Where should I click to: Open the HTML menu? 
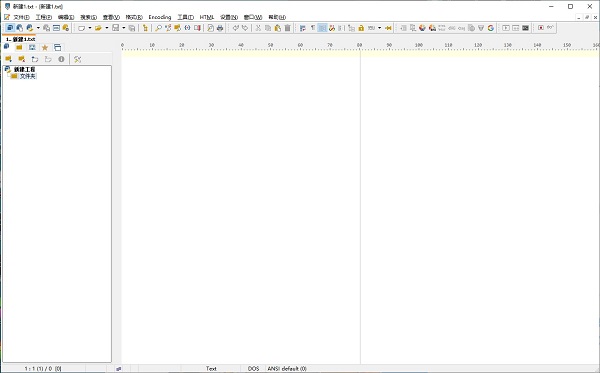pyautogui.click(x=207, y=17)
